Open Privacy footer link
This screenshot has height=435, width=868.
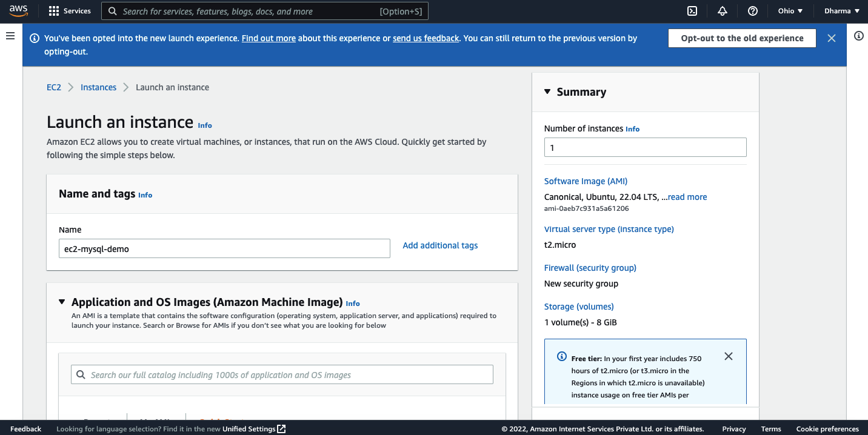(x=734, y=429)
